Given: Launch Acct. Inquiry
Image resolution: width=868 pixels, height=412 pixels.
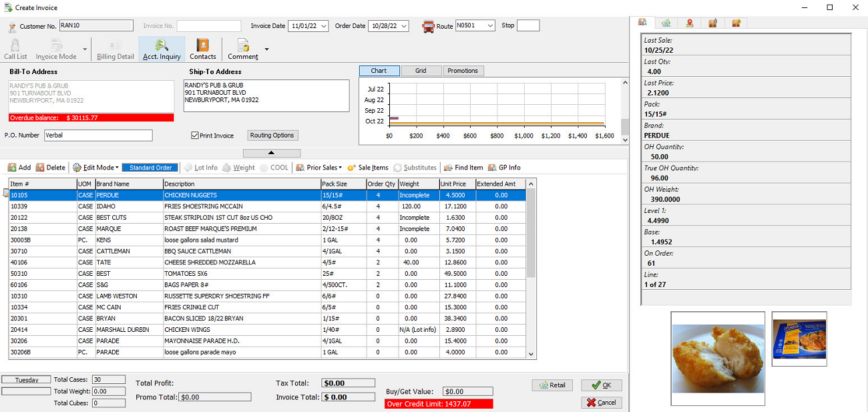Looking at the screenshot, I should tap(161, 48).
